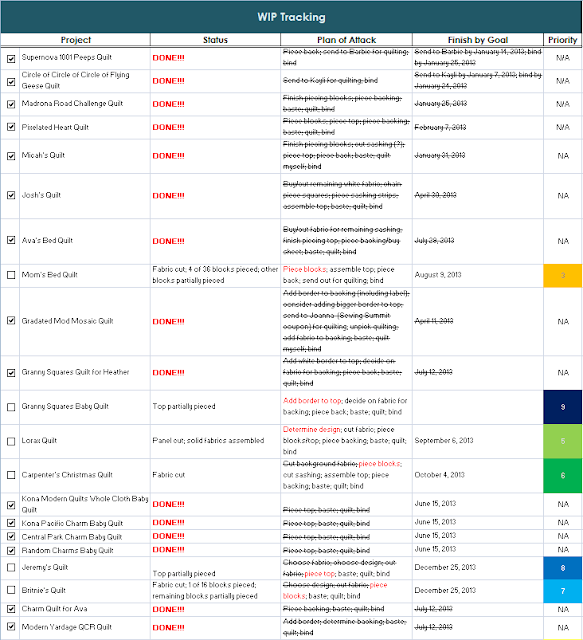583x640 pixels.
Task: Select Jeremy's Quilt December 25, 2013 goal
Action: point(478,568)
